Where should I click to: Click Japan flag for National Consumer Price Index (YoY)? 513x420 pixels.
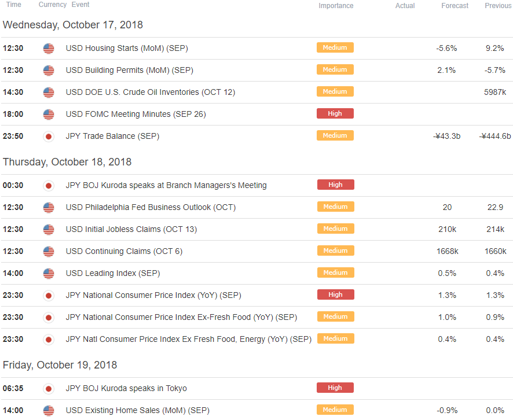coord(49,296)
